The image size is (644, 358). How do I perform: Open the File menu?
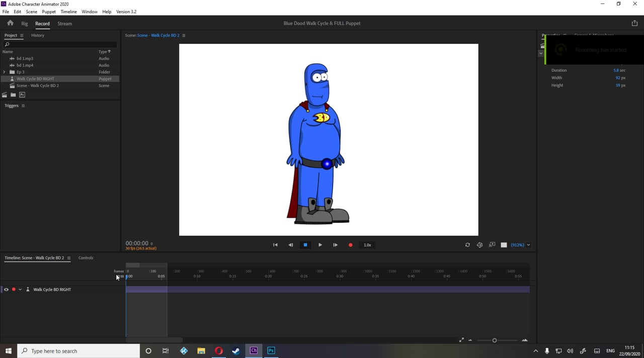point(6,12)
